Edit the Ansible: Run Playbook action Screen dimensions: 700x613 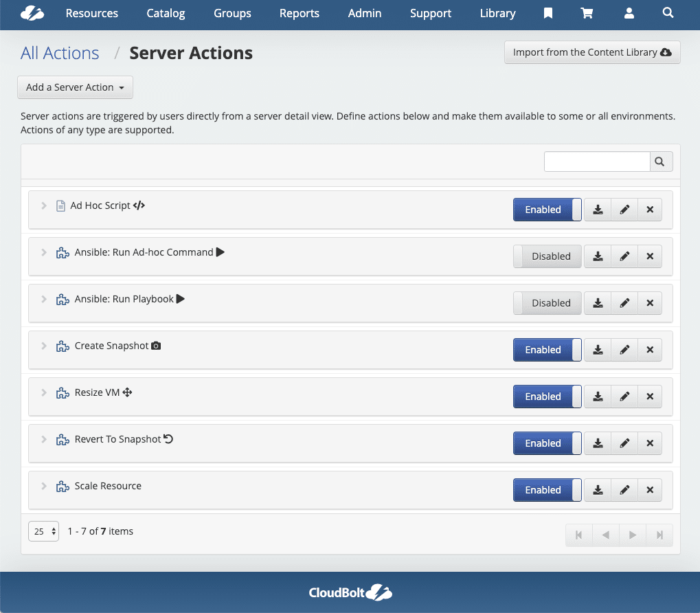[624, 303]
